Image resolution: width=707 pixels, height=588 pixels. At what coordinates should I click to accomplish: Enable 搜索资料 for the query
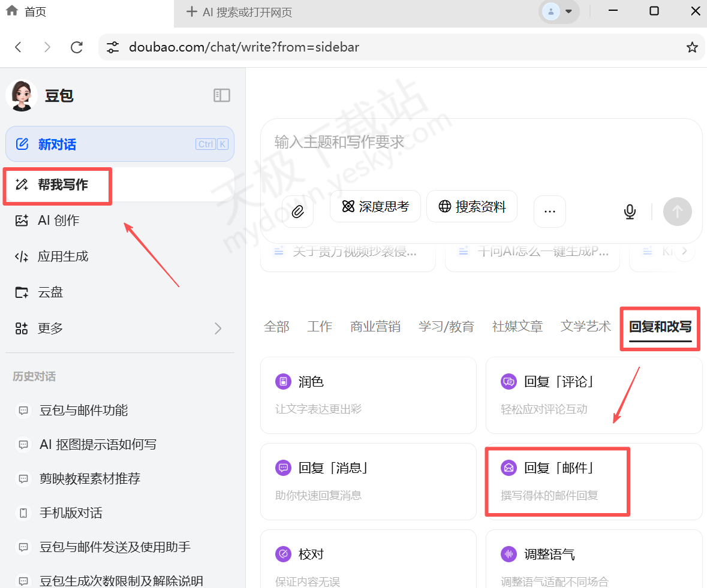click(x=472, y=206)
